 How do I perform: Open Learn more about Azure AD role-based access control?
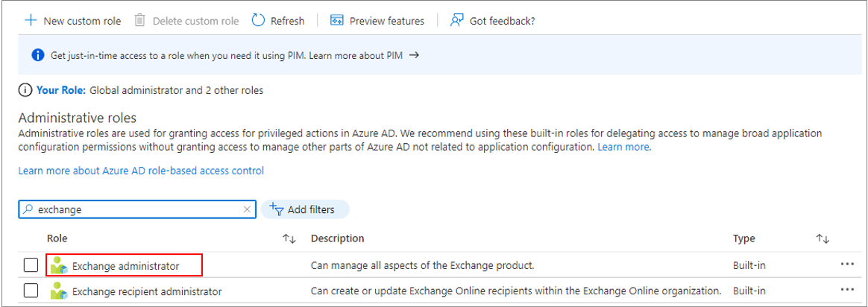click(141, 171)
